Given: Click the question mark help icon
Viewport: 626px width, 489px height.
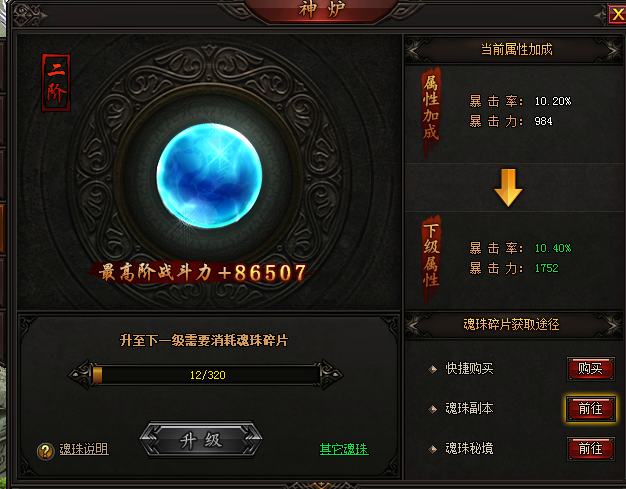Looking at the screenshot, I should (x=46, y=451).
